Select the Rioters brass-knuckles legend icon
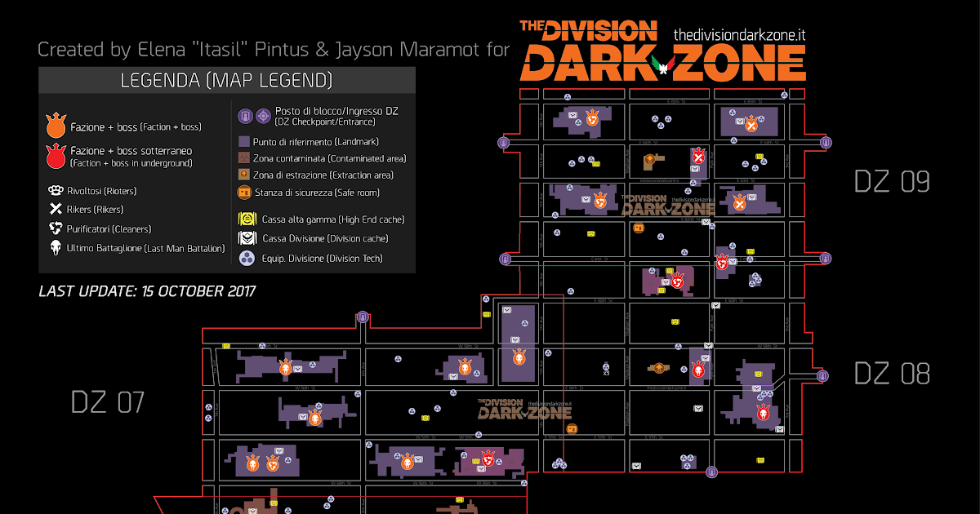Screen dimensions: 980x514 (56, 191)
